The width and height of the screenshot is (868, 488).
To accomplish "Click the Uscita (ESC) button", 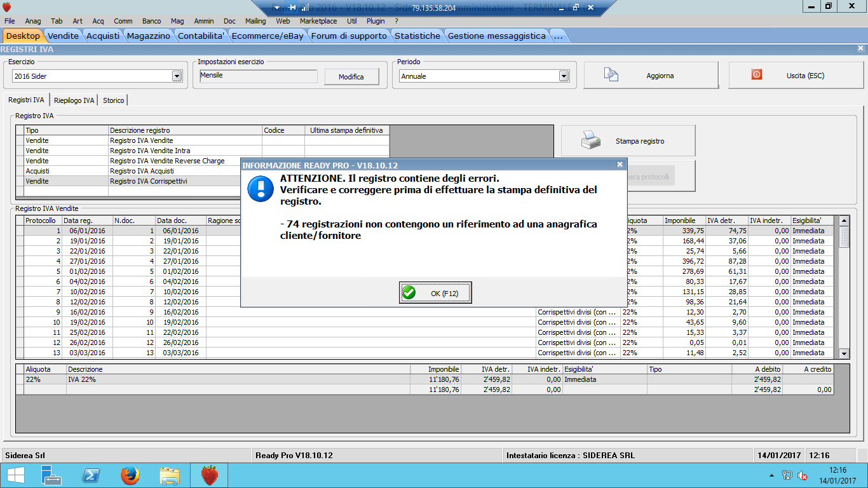I will coord(796,76).
